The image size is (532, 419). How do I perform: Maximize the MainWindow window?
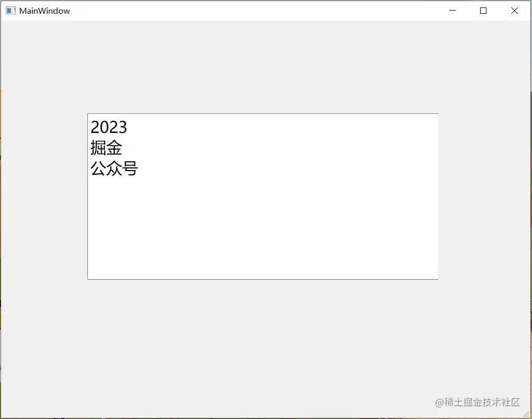coord(483,10)
